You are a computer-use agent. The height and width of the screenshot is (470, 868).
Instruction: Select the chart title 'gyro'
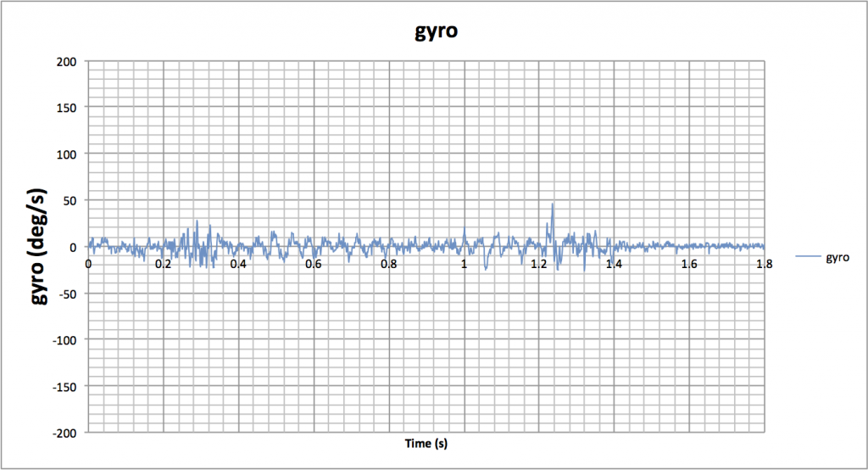point(437,31)
